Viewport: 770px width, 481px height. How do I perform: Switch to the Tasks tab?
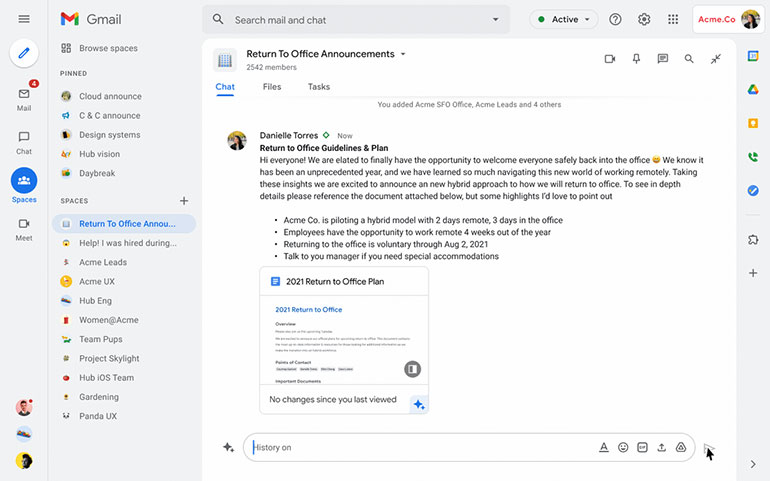(x=319, y=87)
